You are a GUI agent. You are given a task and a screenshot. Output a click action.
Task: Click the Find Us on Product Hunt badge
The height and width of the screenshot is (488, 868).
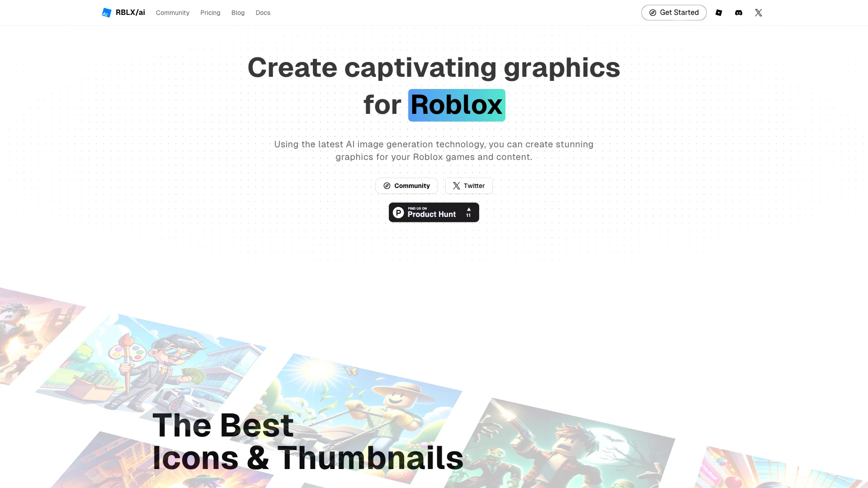coord(434,212)
